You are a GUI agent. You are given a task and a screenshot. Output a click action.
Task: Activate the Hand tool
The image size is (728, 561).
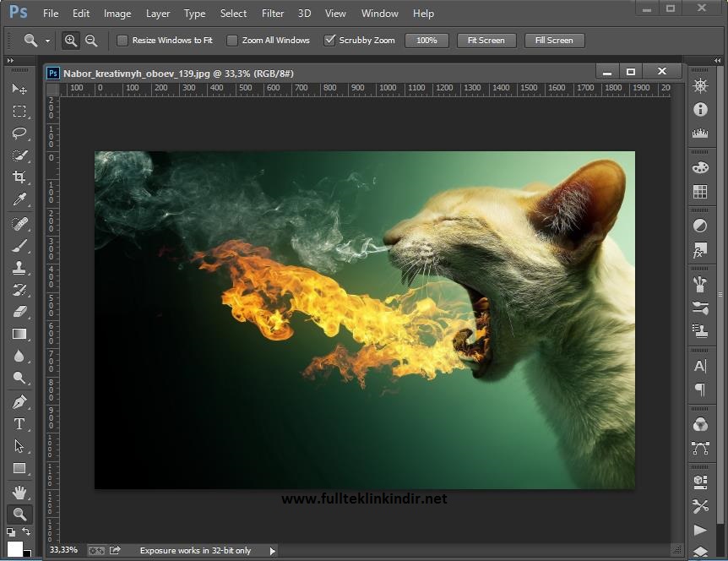coord(19,492)
